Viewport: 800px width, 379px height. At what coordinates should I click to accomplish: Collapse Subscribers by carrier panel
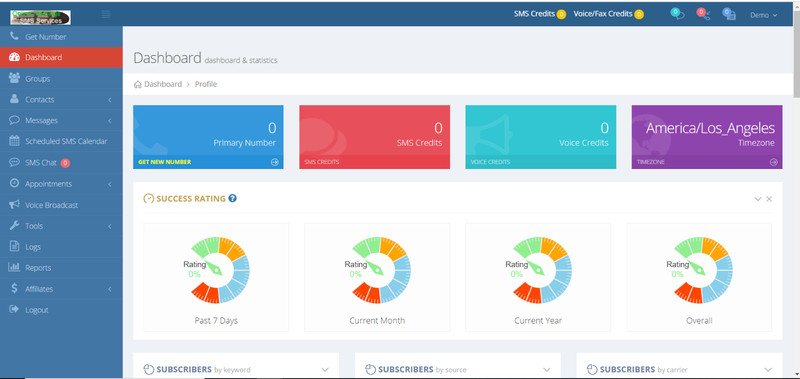click(x=768, y=369)
